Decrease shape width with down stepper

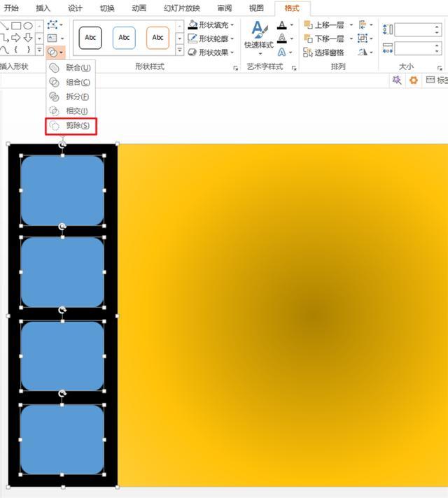pyautogui.click(x=437, y=52)
